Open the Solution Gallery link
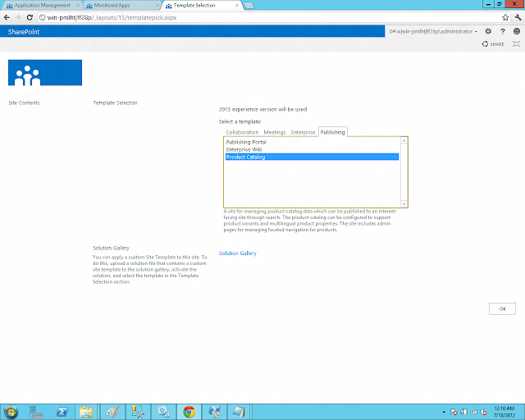This screenshot has width=525, height=420. pyautogui.click(x=237, y=253)
